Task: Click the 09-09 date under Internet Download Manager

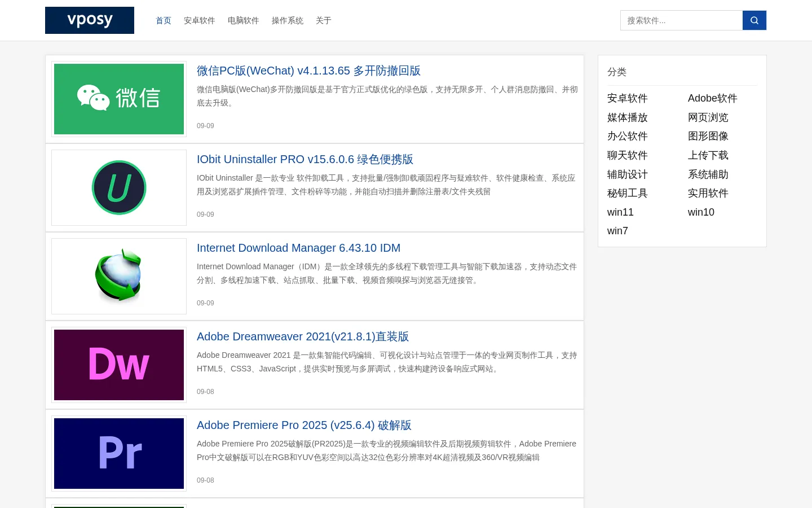Action: tap(205, 303)
